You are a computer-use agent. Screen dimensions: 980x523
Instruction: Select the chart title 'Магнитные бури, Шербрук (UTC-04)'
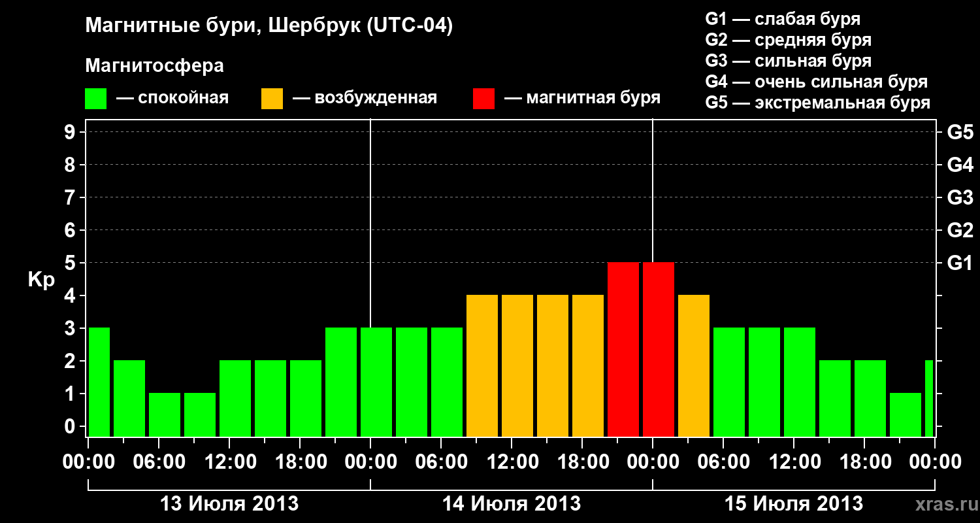click(x=269, y=27)
